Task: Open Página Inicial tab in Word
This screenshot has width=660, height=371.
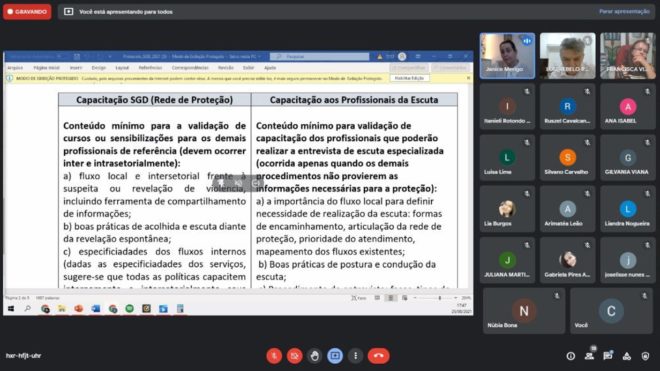Action: [x=46, y=67]
